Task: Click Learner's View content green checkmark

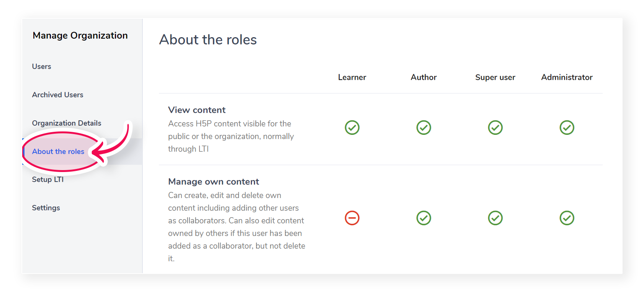Action: [352, 128]
